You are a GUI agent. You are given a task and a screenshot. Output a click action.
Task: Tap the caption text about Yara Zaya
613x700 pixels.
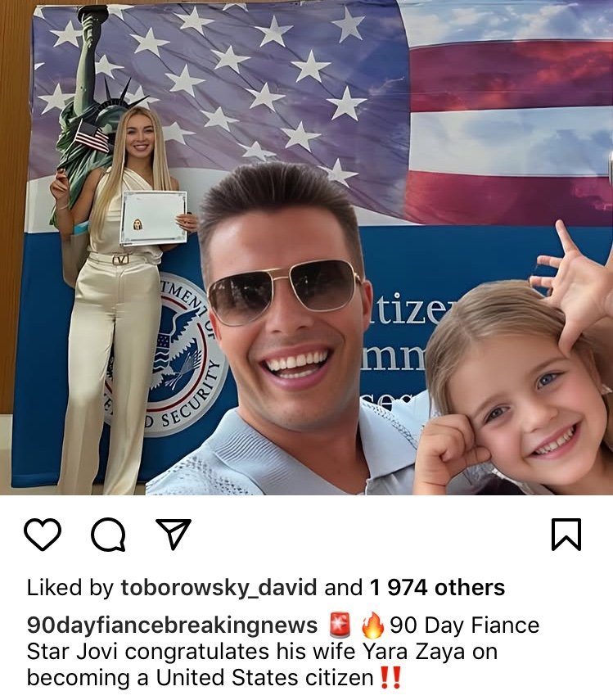[x=283, y=652]
